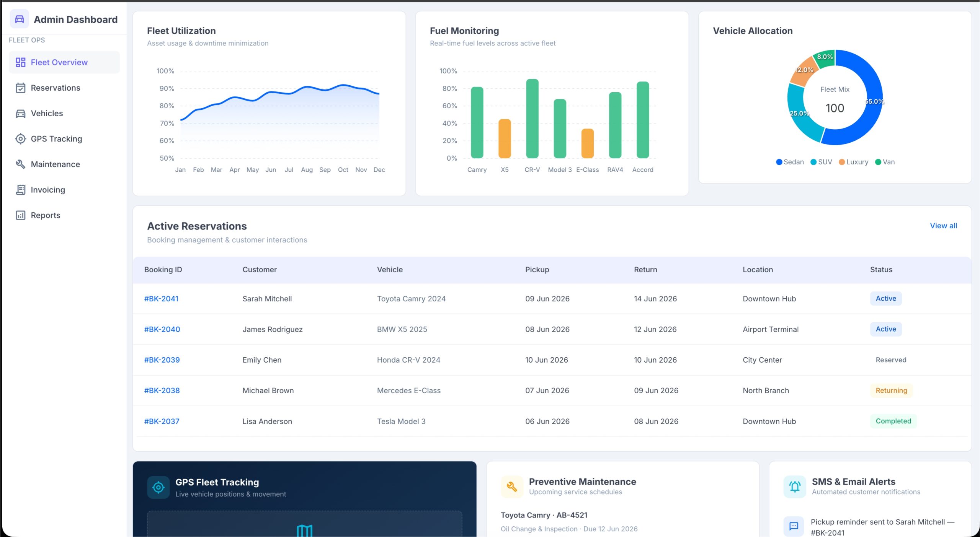Click the Maintenance wrench icon
This screenshot has width=980, height=537.
21,164
